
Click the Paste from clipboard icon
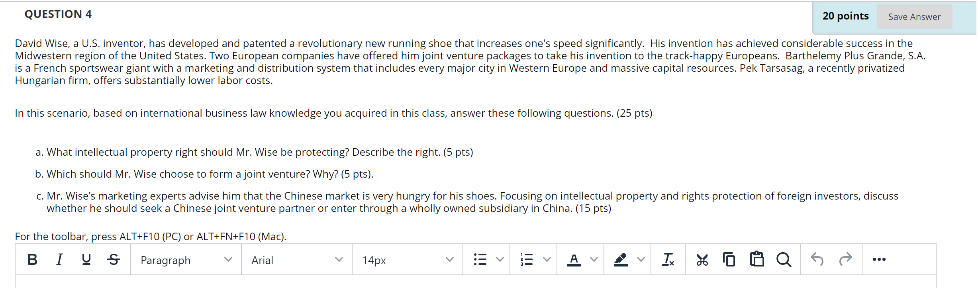pyautogui.click(x=757, y=259)
